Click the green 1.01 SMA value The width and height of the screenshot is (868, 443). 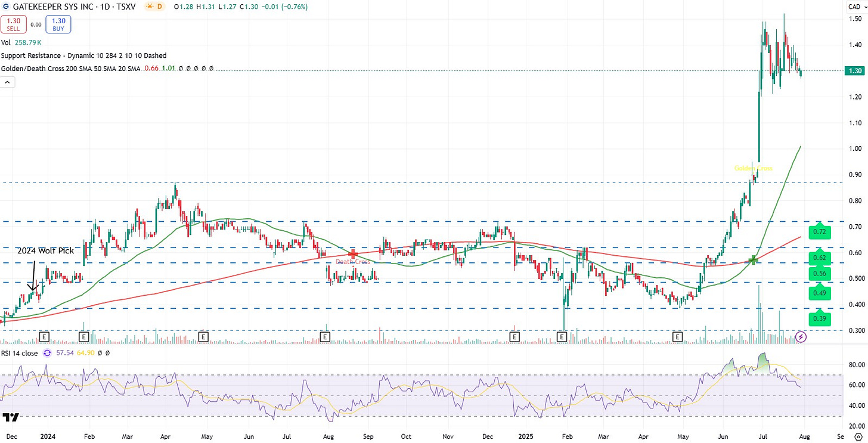click(x=168, y=69)
